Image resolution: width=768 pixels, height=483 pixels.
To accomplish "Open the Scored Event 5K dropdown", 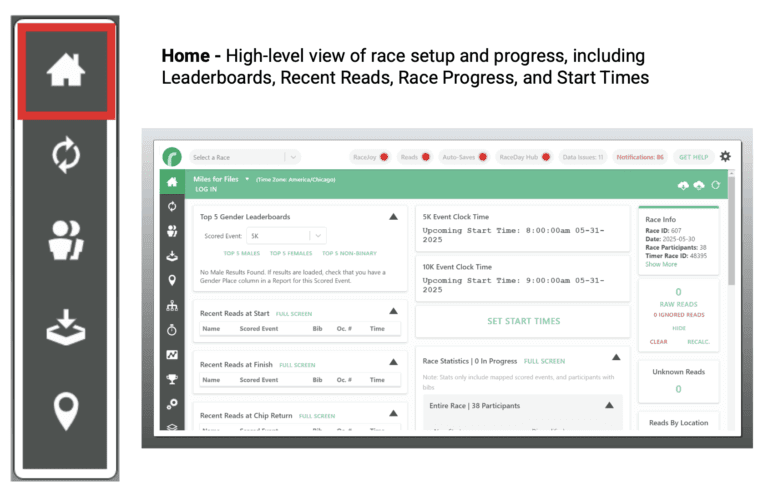I will coord(287,236).
